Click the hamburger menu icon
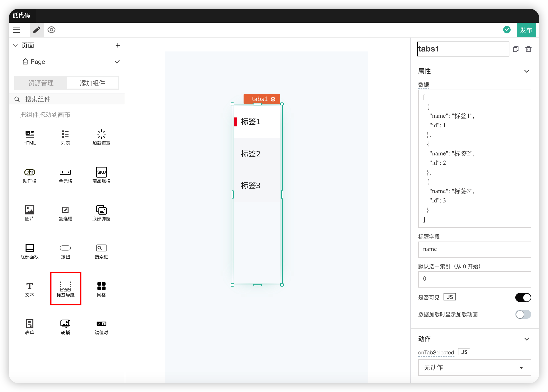The image size is (548, 392). pyautogui.click(x=17, y=30)
